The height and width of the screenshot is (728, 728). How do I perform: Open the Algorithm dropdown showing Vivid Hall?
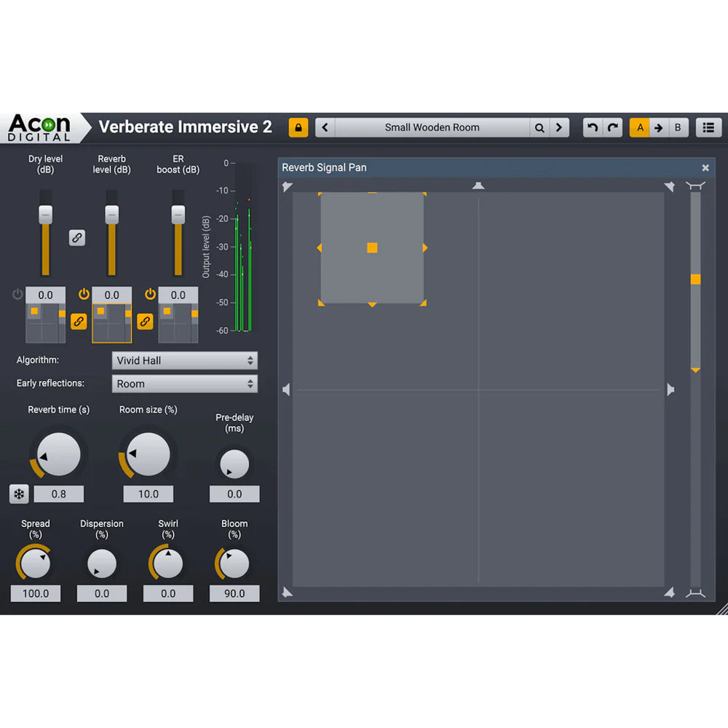pos(185,360)
